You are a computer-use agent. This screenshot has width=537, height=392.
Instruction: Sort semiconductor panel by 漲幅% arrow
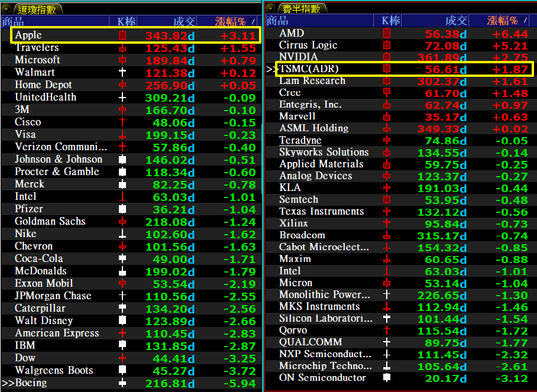[524, 21]
